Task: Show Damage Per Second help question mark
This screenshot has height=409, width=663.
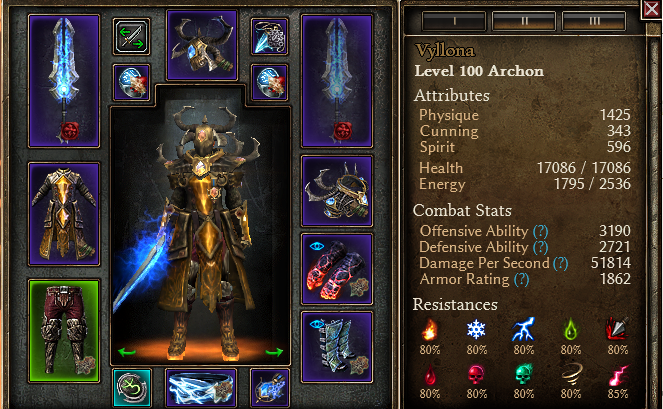Action: tap(561, 264)
